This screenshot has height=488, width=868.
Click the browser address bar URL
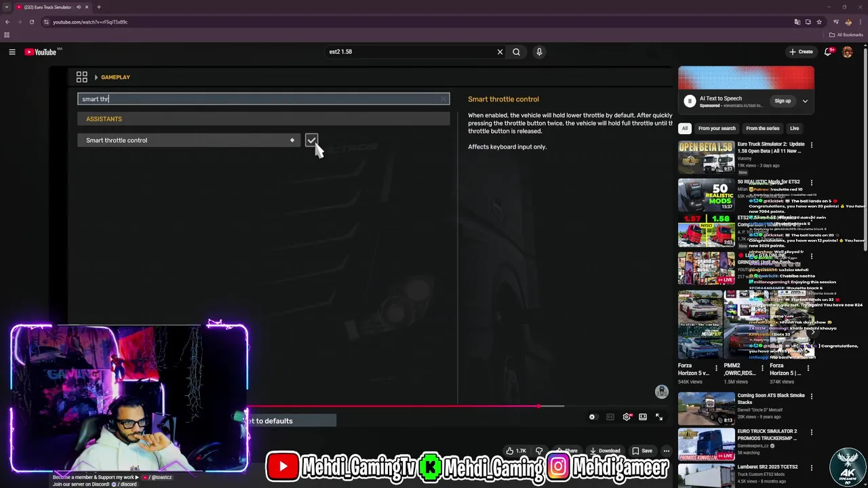[90, 22]
